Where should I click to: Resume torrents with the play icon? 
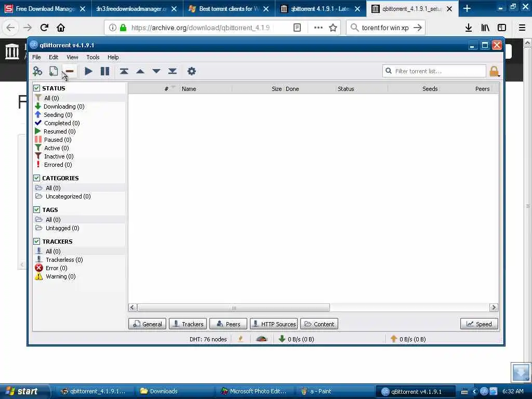point(88,71)
